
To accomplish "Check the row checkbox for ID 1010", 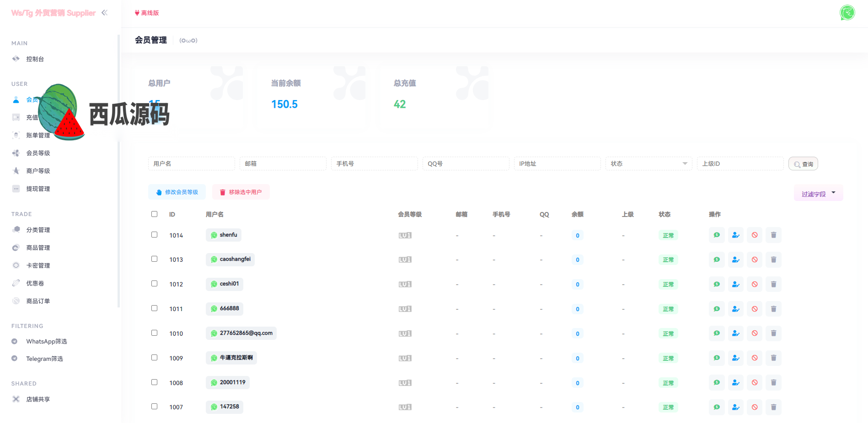I will [155, 333].
